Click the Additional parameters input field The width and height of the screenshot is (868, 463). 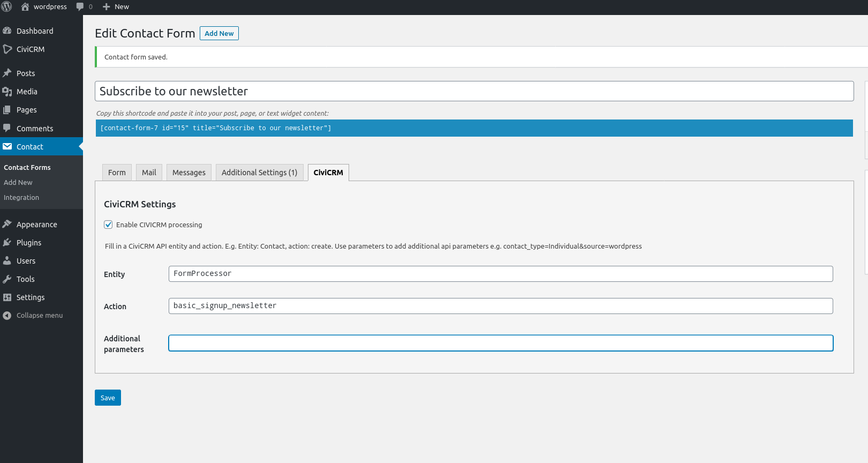point(501,343)
